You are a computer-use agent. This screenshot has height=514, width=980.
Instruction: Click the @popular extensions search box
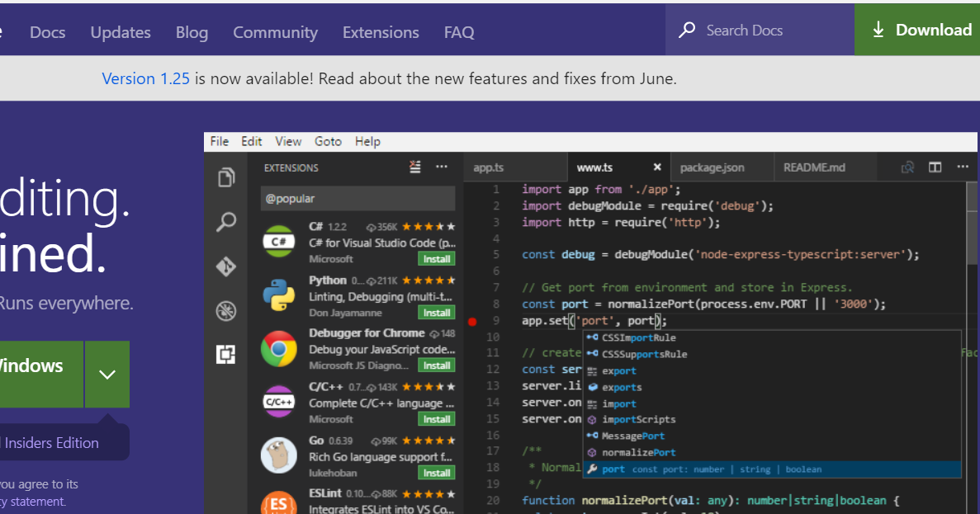coord(357,199)
